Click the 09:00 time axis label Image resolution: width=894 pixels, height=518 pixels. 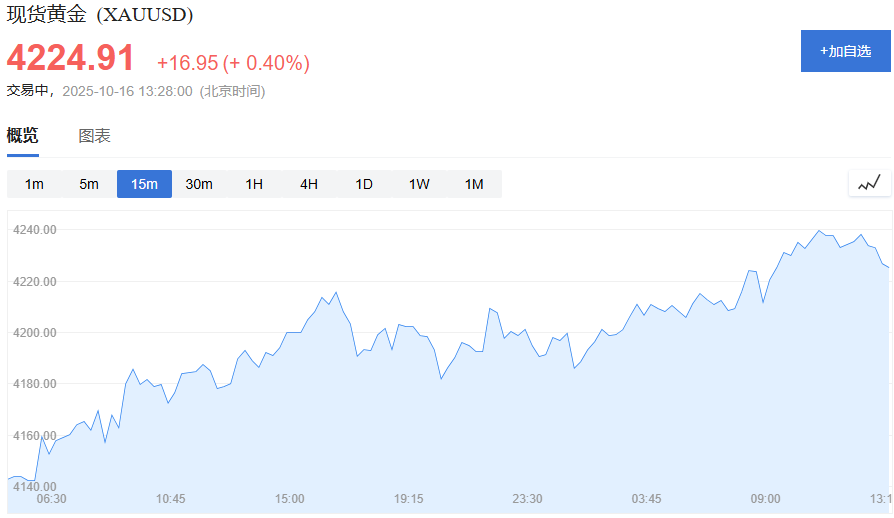(765, 499)
